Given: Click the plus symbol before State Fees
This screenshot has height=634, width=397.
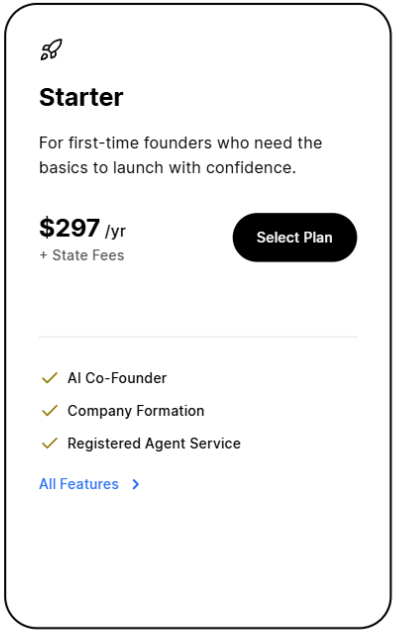Looking at the screenshot, I should pos(44,255).
